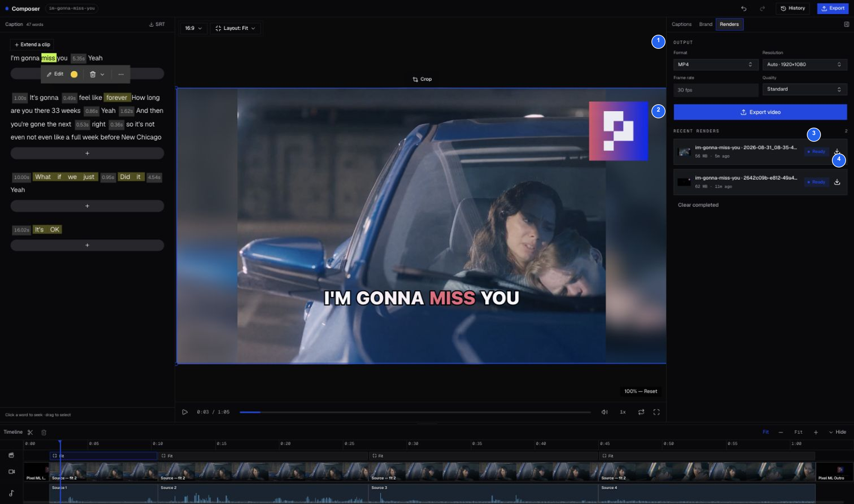The width and height of the screenshot is (854, 504).
Task: Download the SRT caption file
Action: 157,24
